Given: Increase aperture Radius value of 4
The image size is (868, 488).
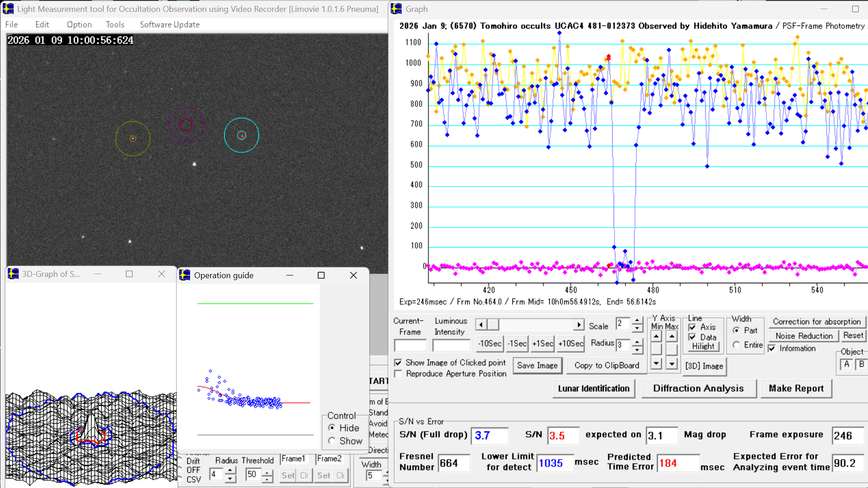Looking at the screenshot, I should pyautogui.click(x=230, y=470).
